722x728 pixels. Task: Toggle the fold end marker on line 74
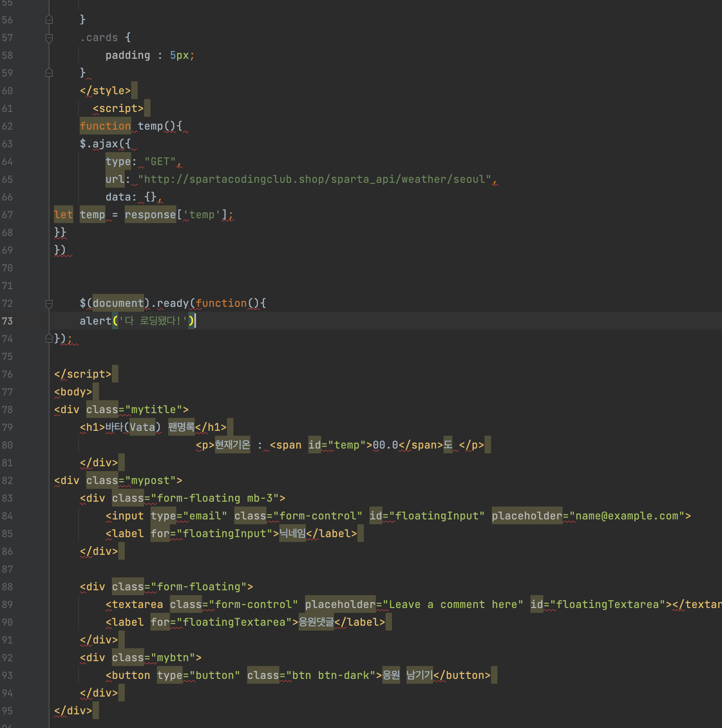[49, 339]
